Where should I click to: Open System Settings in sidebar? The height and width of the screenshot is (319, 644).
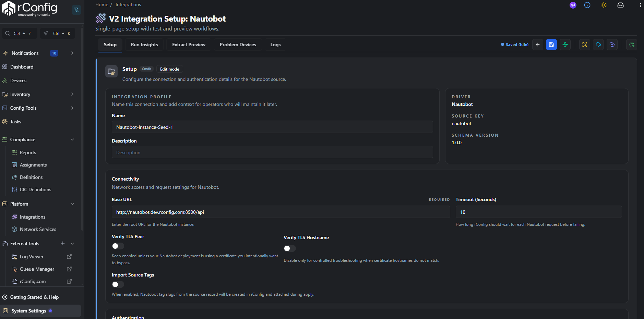pyautogui.click(x=40, y=311)
